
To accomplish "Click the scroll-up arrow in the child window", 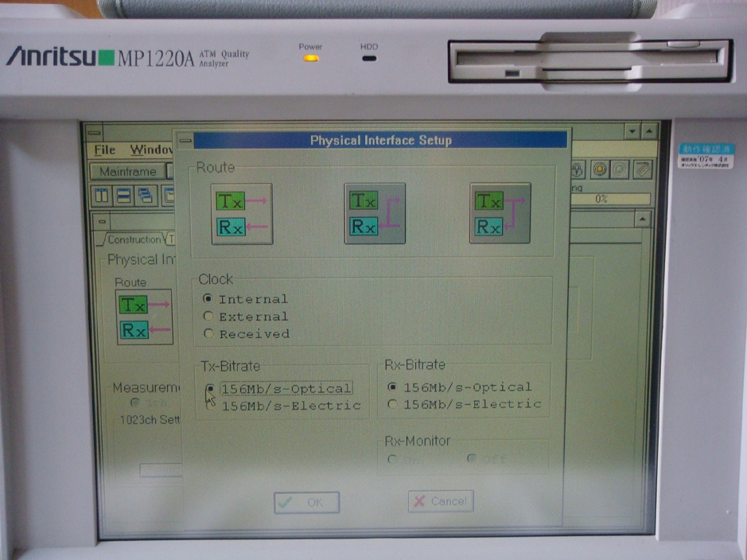I will tap(642, 219).
